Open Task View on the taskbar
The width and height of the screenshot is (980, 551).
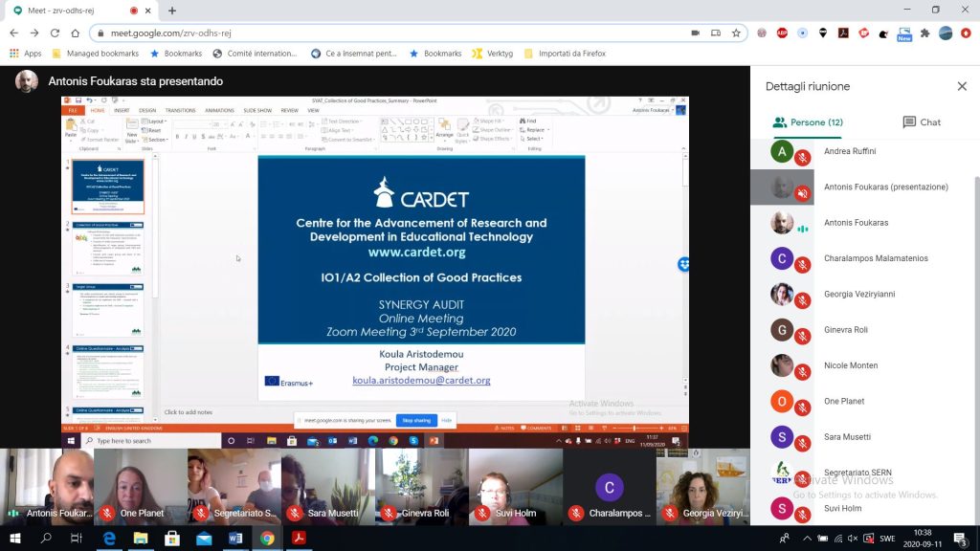(x=77, y=538)
